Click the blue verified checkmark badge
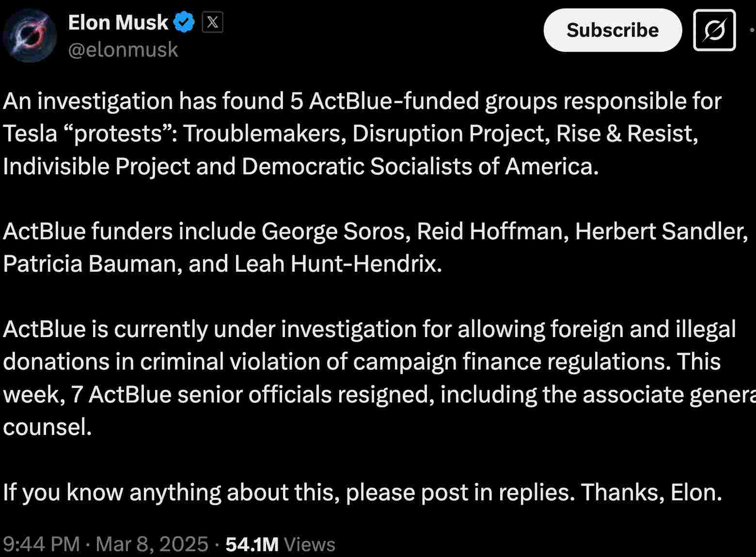756x557 pixels. tap(184, 22)
